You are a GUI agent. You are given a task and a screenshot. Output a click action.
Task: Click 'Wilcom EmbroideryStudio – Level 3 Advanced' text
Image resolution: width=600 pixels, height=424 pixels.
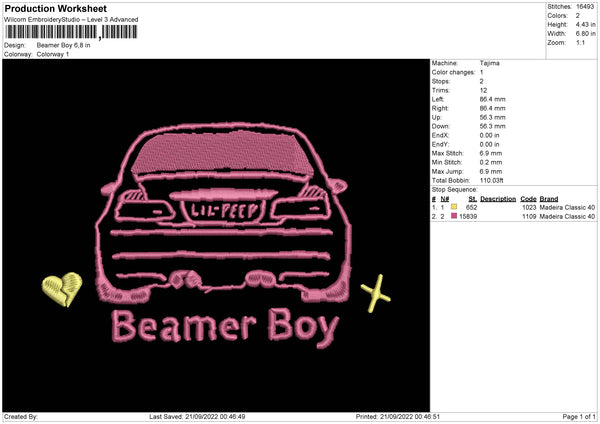point(71,20)
